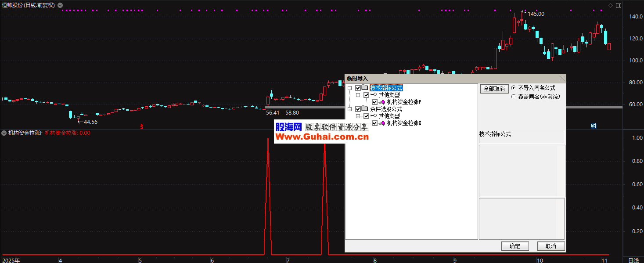Select 其他类型 row under 条件选股公式

point(389,116)
